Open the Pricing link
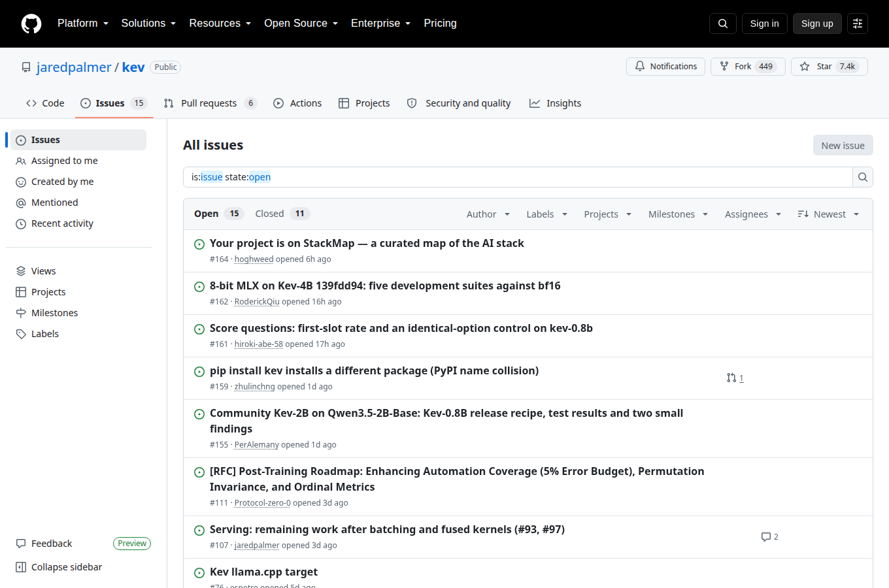This screenshot has height=588, width=889. (x=440, y=24)
